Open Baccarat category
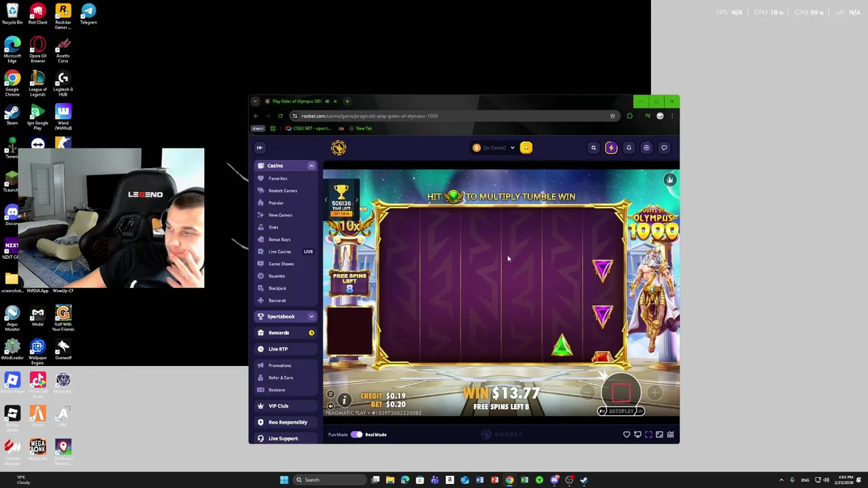This screenshot has height=488, width=868. (x=277, y=300)
